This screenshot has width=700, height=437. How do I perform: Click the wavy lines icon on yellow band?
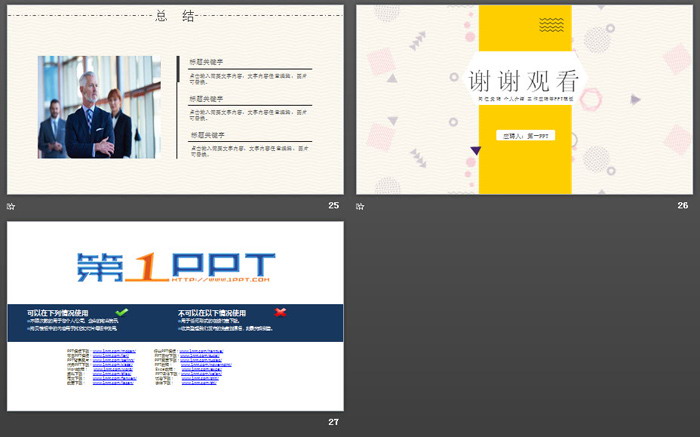click(x=551, y=25)
